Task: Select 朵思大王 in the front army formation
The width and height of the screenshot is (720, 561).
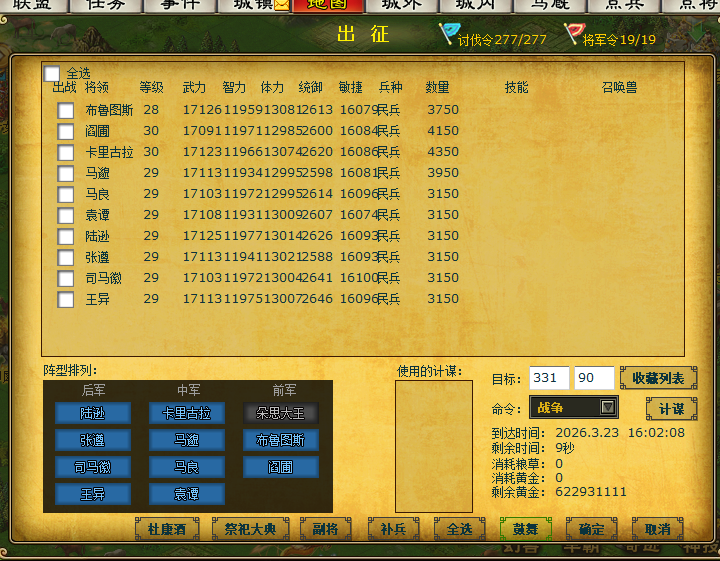Action: pyautogui.click(x=281, y=413)
